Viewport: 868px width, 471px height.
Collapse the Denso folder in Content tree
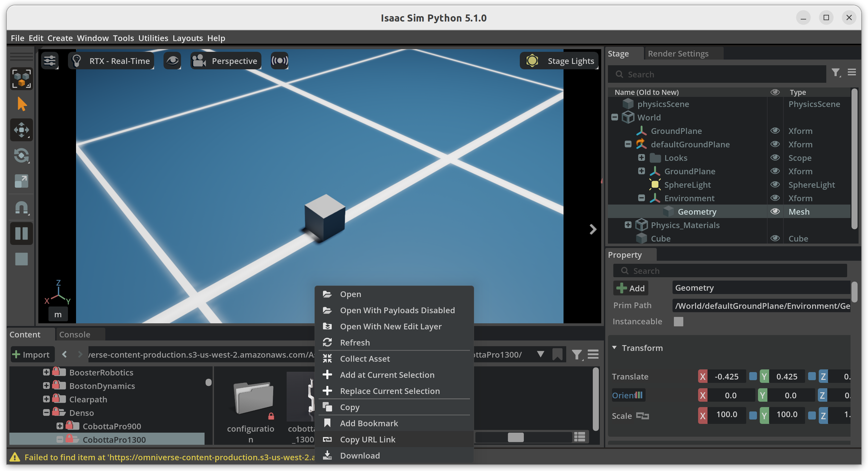click(46, 413)
